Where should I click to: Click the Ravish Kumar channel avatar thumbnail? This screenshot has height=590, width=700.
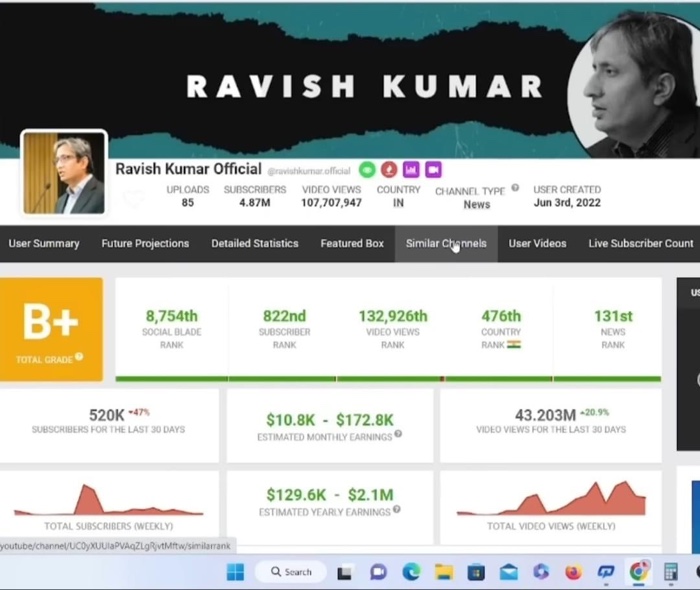coord(64,173)
